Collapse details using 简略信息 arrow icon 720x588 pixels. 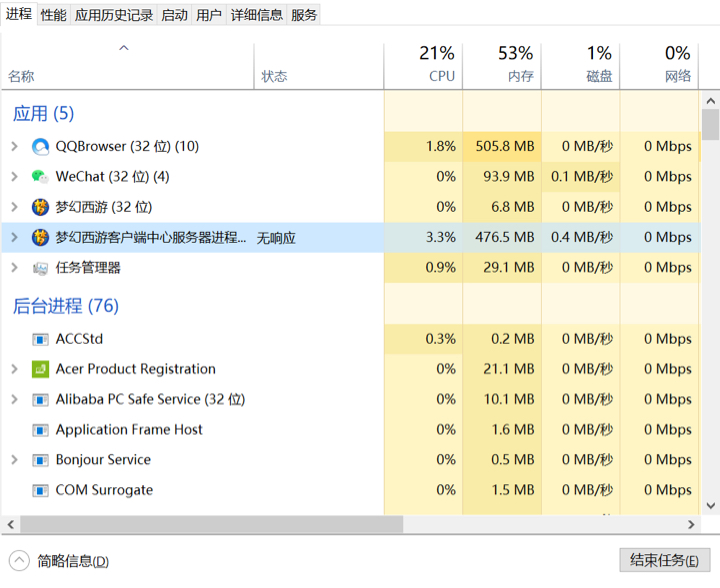[19, 560]
